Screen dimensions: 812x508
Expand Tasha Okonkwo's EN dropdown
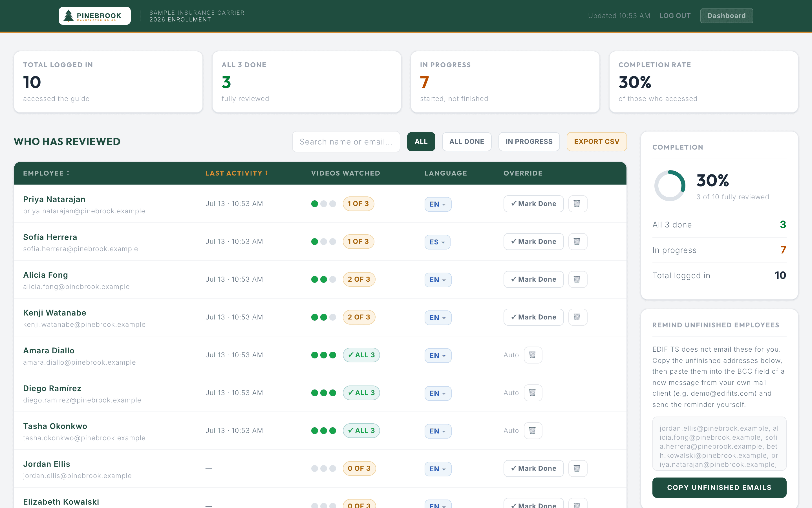tap(438, 431)
